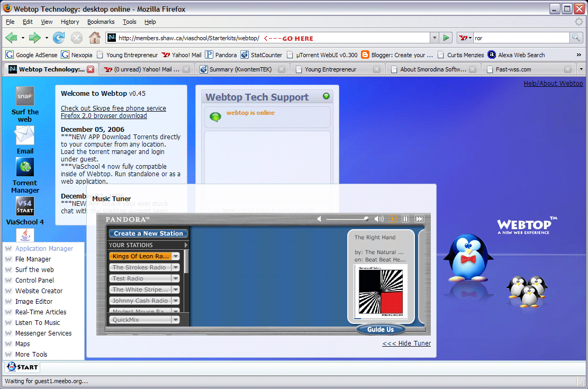Skip to next song in Pandora

[419, 219]
